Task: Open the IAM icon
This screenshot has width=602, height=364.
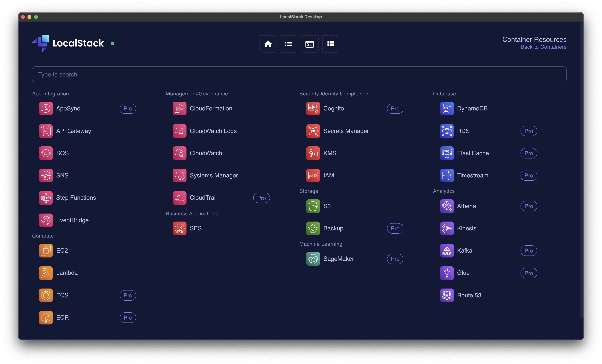Action: [x=313, y=175]
